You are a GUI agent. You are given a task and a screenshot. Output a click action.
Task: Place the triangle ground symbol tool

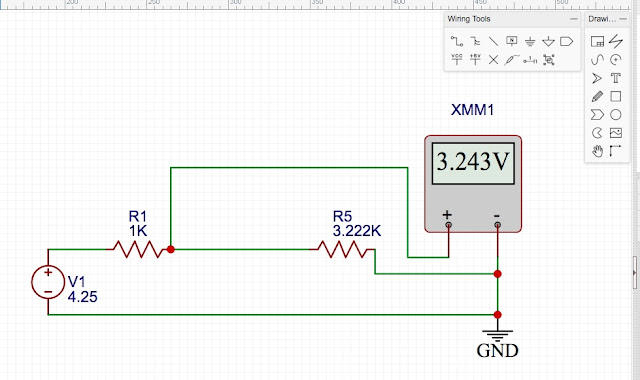[x=548, y=41]
